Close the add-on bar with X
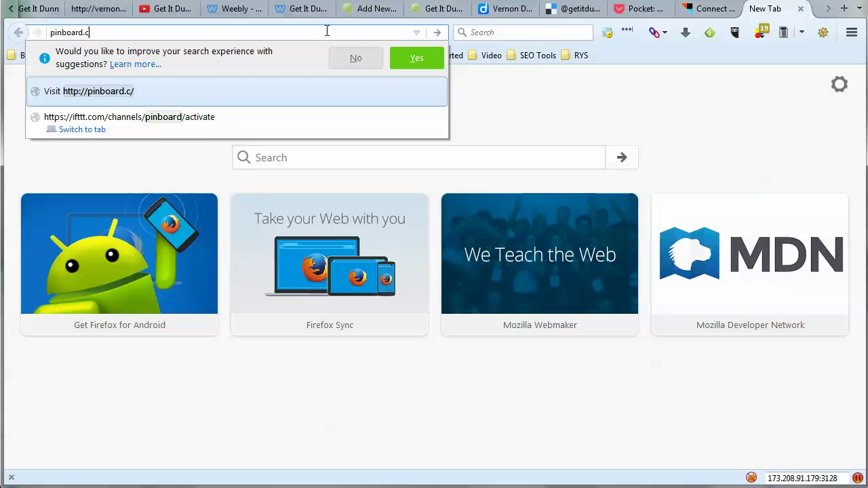Screen dimensions: 868x488 pyautogui.click(x=11, y=478)
